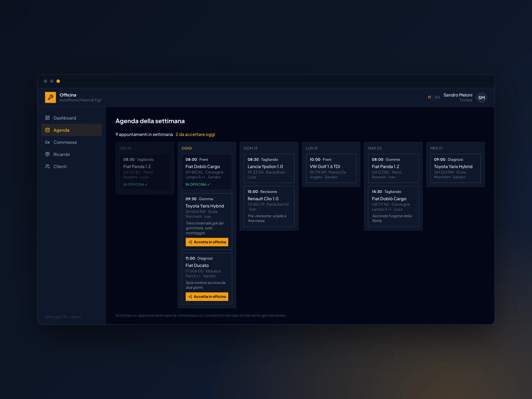The image size is (532, 399).
Task: Click the 'Autofficina Meloni & Figli' subtitle
Action: [80, 100]
